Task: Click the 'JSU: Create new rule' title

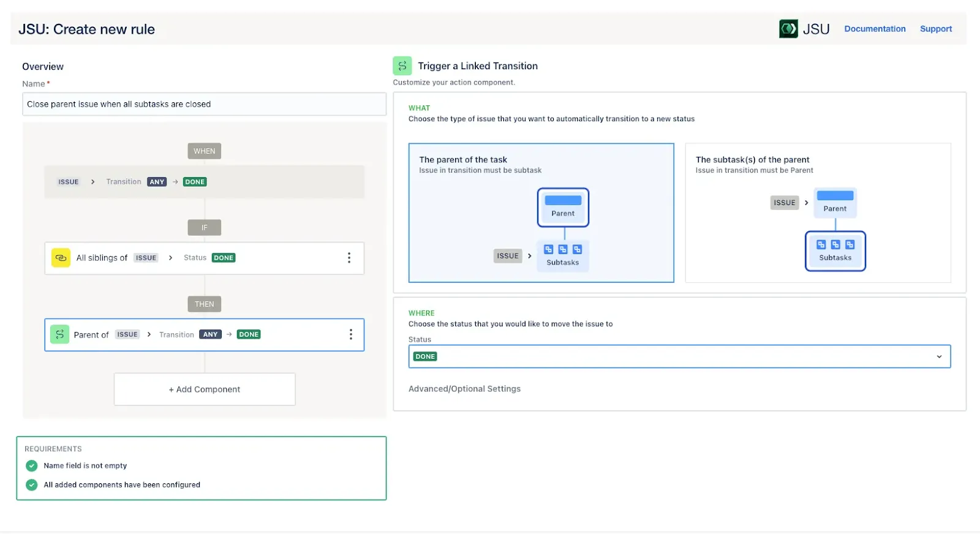Action: coord(86,29)
